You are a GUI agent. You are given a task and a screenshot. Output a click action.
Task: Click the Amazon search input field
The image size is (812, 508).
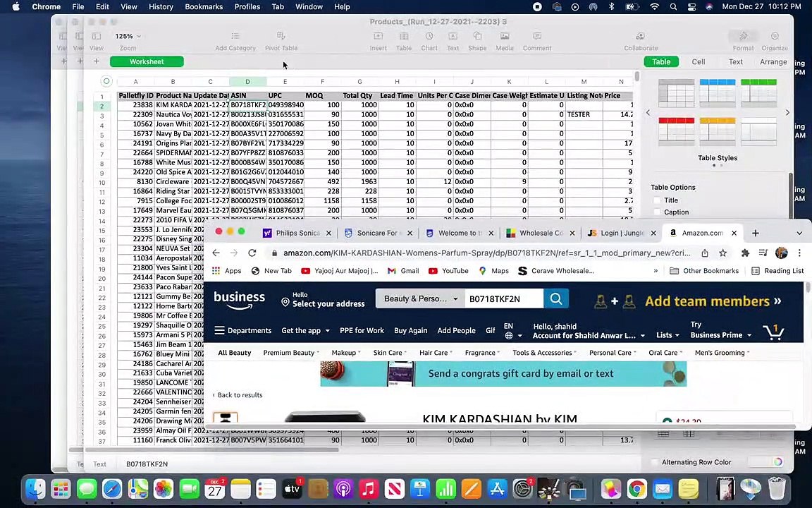504,298
